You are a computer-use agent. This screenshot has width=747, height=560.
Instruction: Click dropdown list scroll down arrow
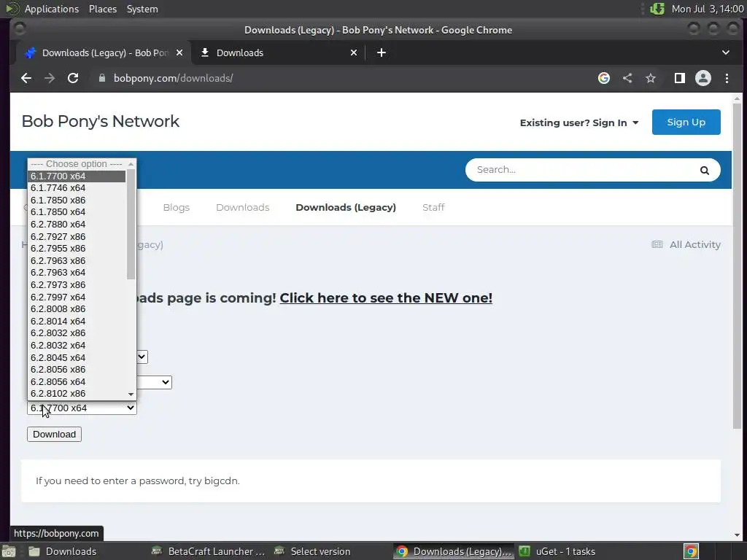click(131, 394)
